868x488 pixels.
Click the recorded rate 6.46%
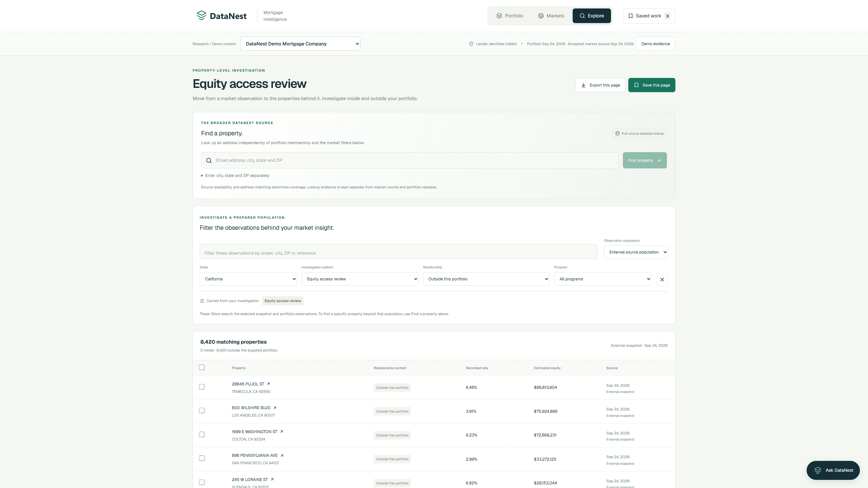(471, 387)
